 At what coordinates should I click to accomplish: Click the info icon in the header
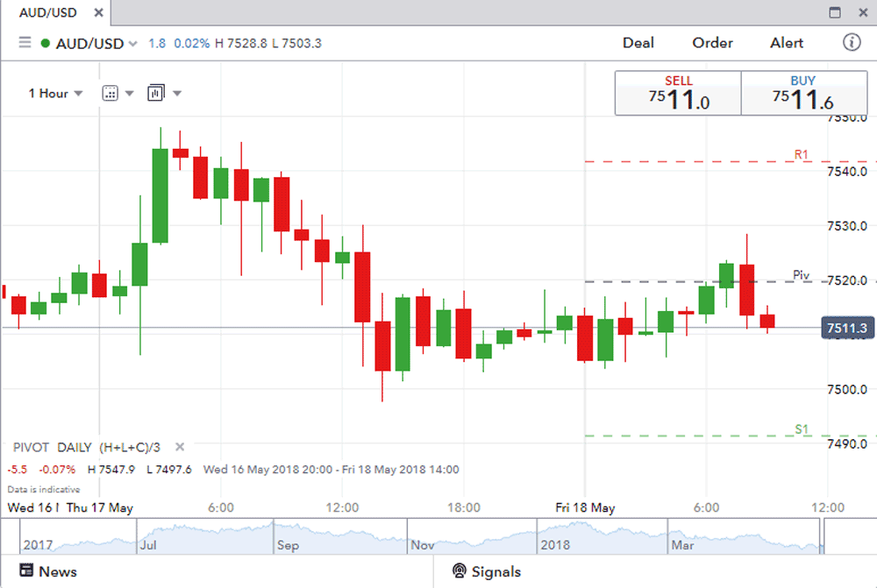(851, 42)
